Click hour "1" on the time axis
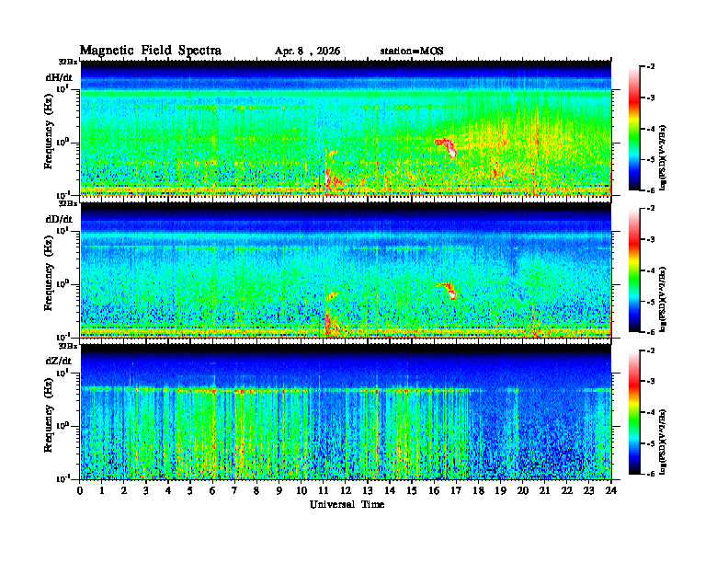This screenshot has height=563, width=728. coord(102,491)
